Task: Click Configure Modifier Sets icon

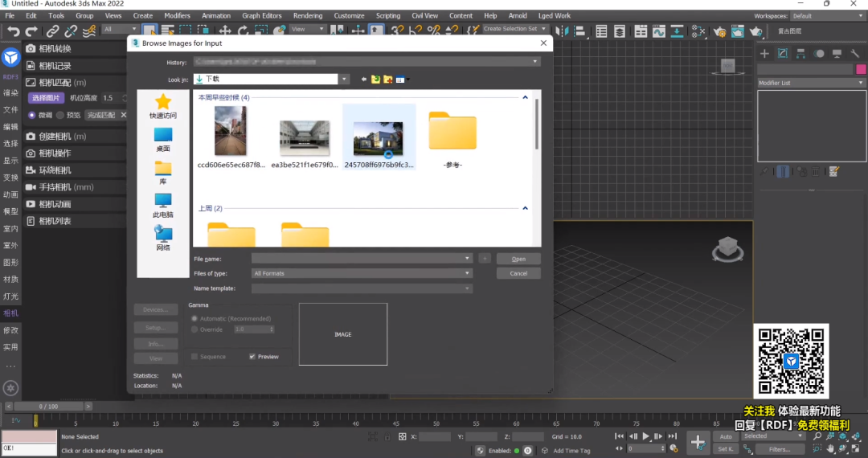Action: 834,171
